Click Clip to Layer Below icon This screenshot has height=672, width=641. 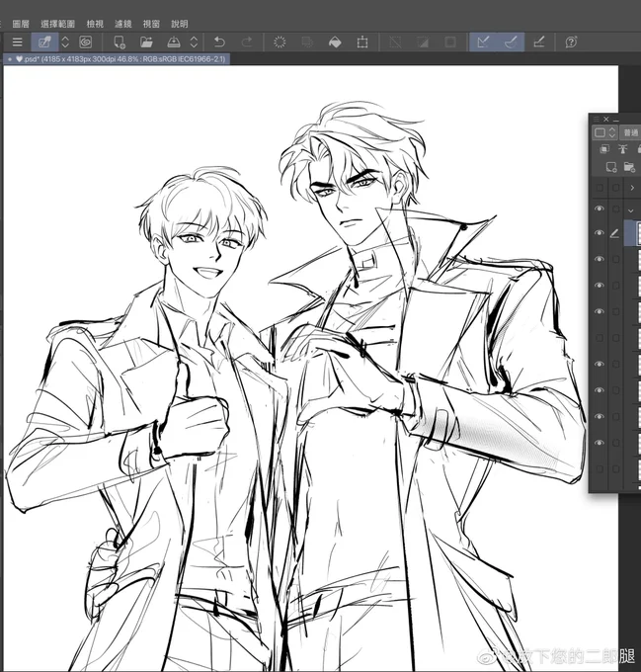coord(604,148)
